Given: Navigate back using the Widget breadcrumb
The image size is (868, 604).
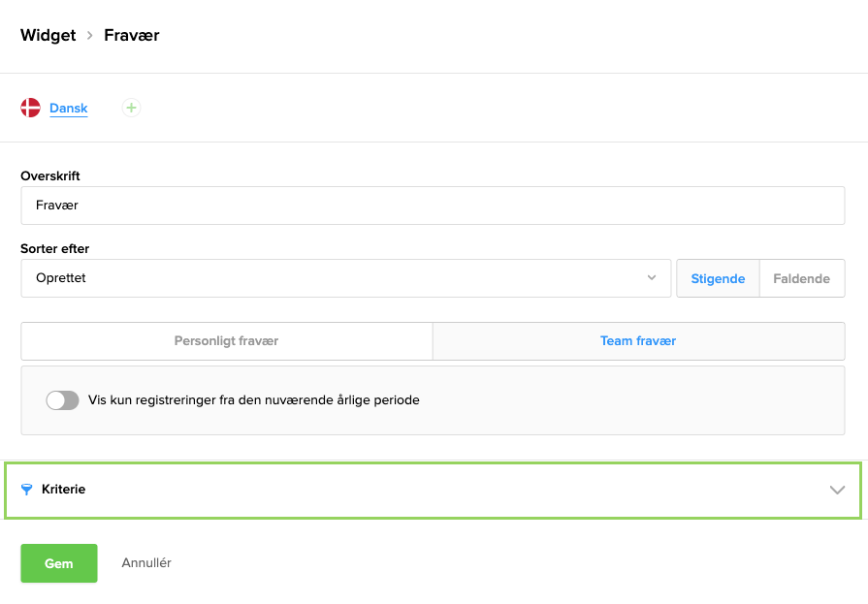Looking at the screenshot, I should (47, 35).
